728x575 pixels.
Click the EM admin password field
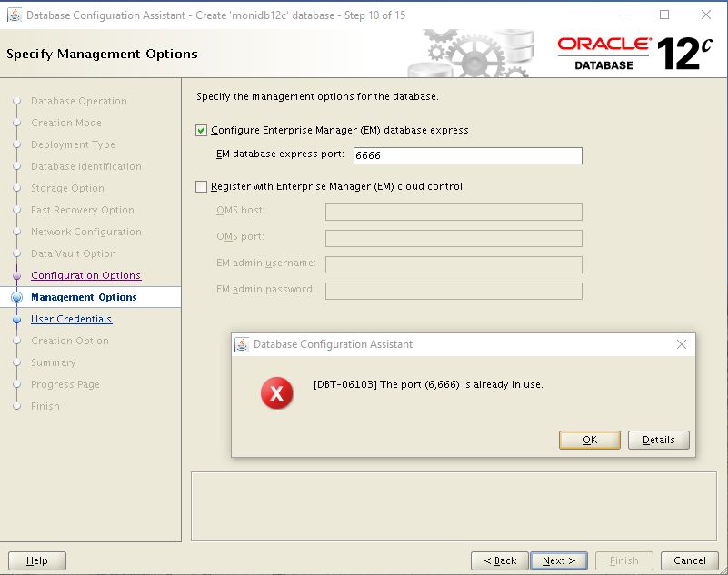[454, 292]
